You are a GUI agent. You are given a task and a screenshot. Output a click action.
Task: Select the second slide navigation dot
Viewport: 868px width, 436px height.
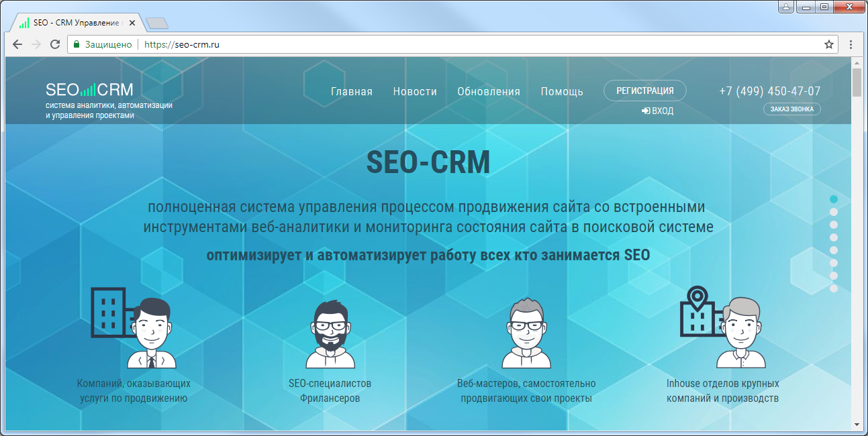[834, 212]
